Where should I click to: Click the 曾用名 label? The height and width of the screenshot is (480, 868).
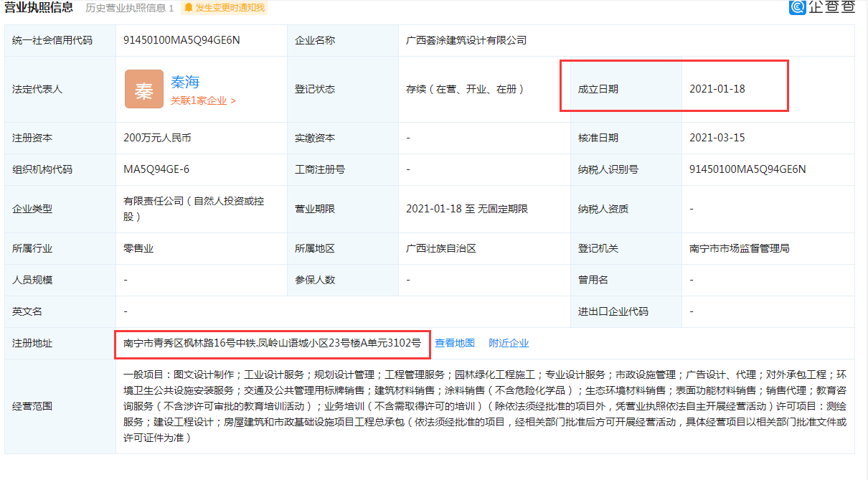[593, 280]
